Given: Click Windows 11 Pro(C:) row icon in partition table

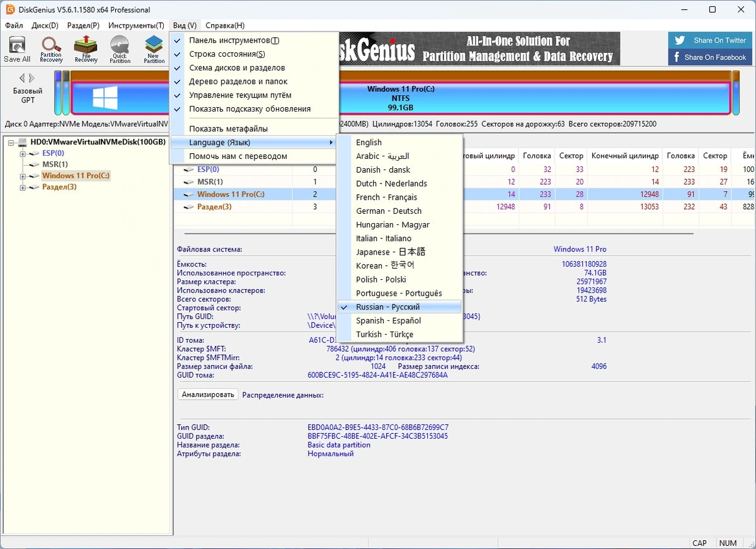Looking at the screenshot, I should coord(189,195).
